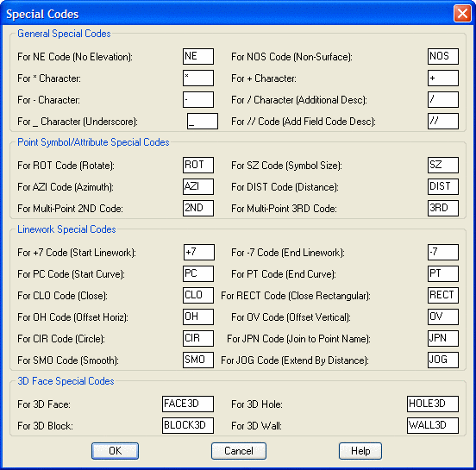Close the Special Codes dialog
The width and height of the screenshot is (476, 470).
point(462,13)
